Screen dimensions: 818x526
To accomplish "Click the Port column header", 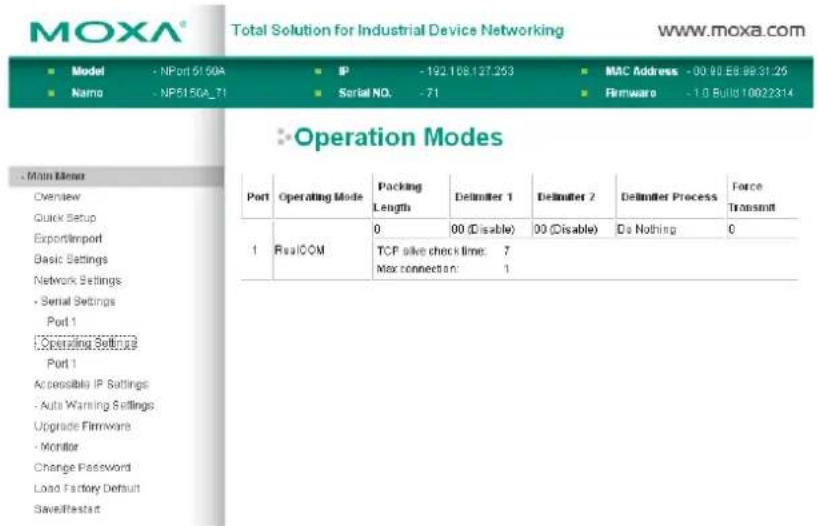I will (x=258, y=197).
